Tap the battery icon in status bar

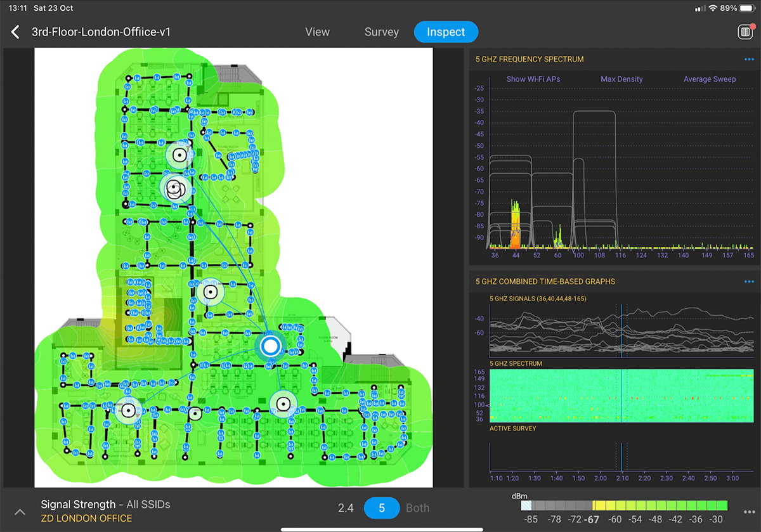click(747, 8)
